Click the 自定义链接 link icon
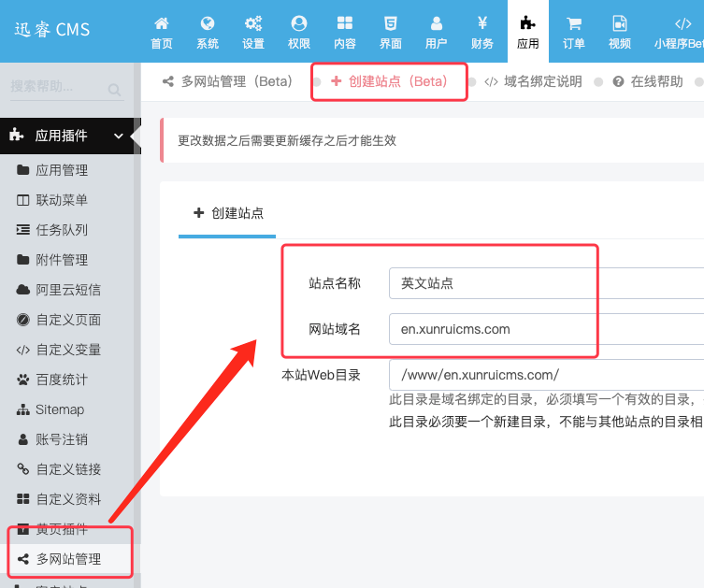Screen dimensions: 704x588 22,469
